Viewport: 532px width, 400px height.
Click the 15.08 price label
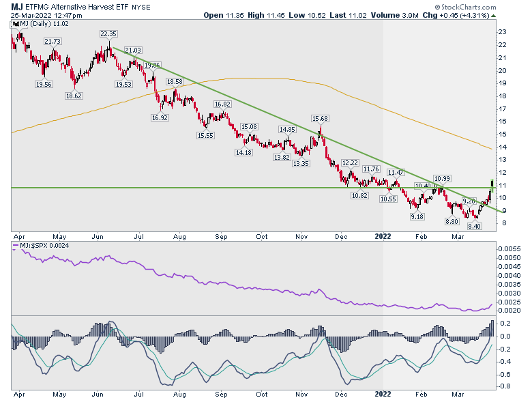[x=249, y=127]
